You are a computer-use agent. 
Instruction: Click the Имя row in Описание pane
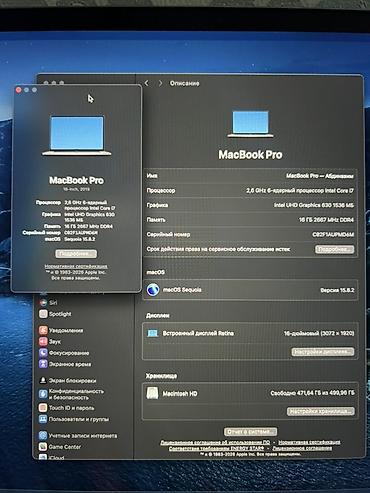[x=250, y=176]
